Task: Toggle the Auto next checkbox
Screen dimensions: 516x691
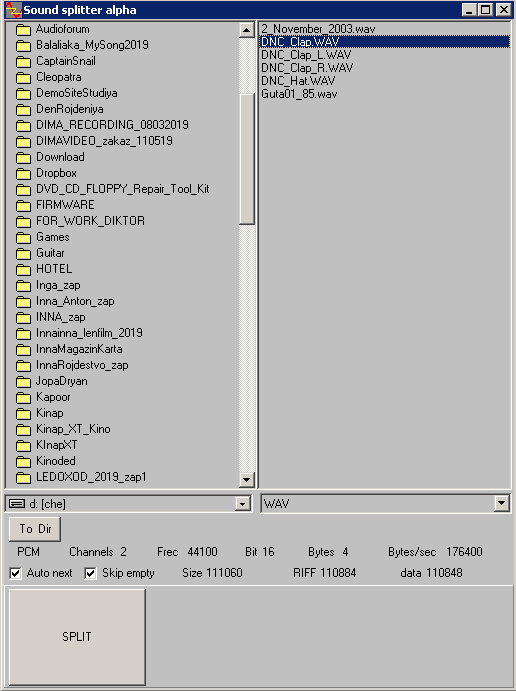Action: pyautogui.click(x=15, y=573)
